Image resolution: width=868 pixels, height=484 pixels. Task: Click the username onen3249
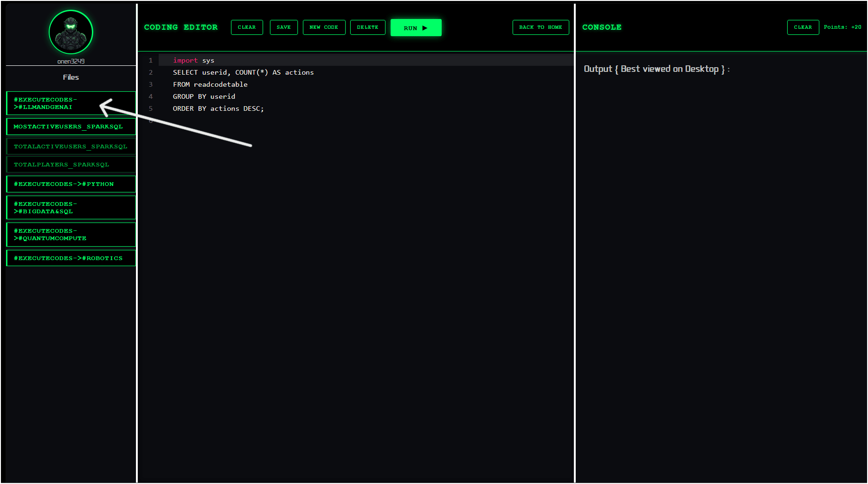pos(71,61)
